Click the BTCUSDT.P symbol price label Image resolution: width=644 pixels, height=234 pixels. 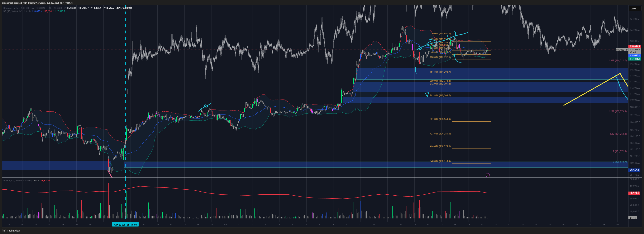click(622, 50)
